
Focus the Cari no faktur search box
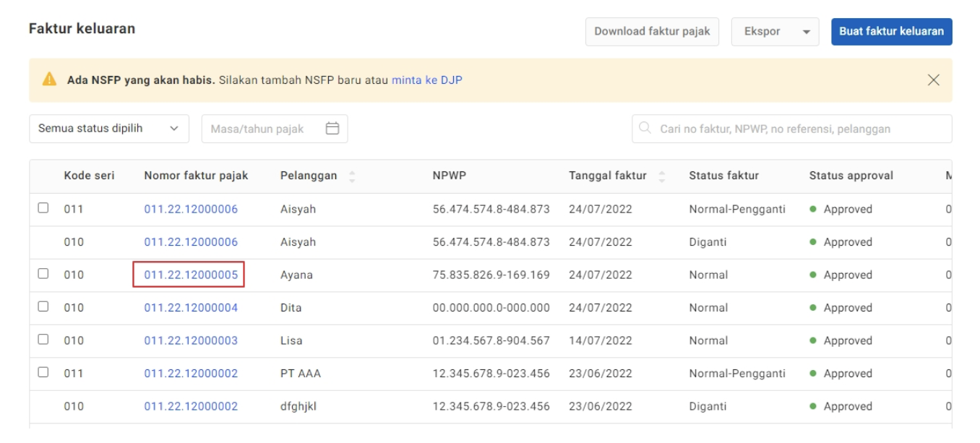pyautogui.click(x=792, y=129)
